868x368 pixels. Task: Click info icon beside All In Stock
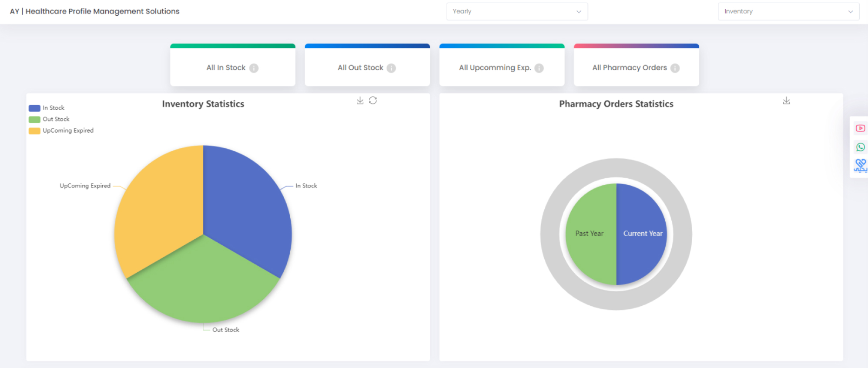pyautogui.click(x=254, y=68)
